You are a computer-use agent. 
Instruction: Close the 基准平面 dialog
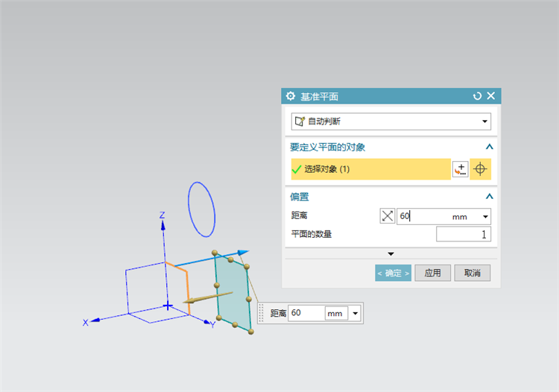coord(491,95)
